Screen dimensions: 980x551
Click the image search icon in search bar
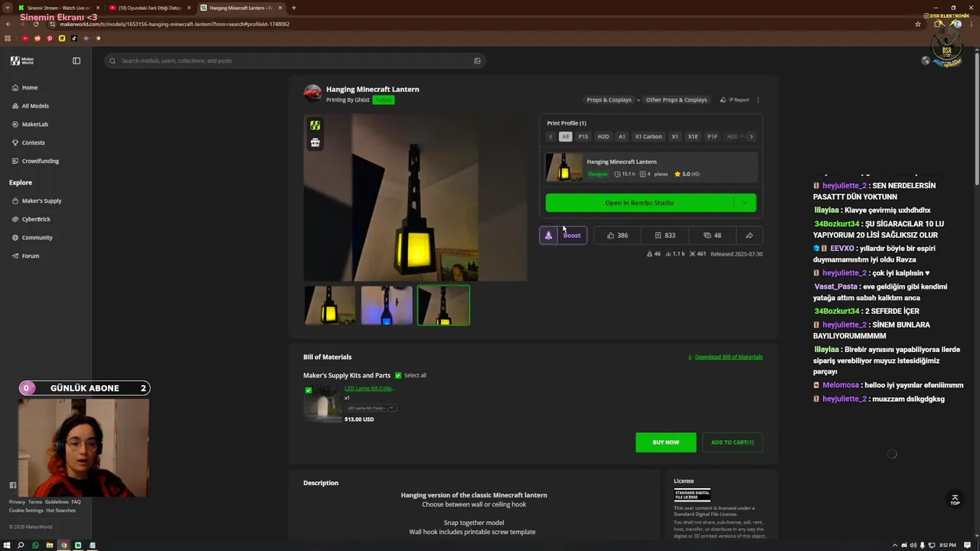tap(477, 60)
